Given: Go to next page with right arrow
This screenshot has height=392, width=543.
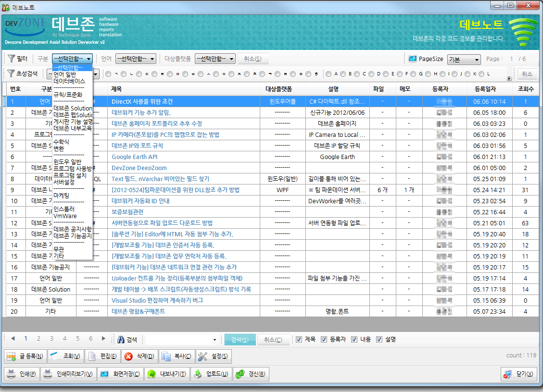Looking at the screenshot, I should click(103, 338).
